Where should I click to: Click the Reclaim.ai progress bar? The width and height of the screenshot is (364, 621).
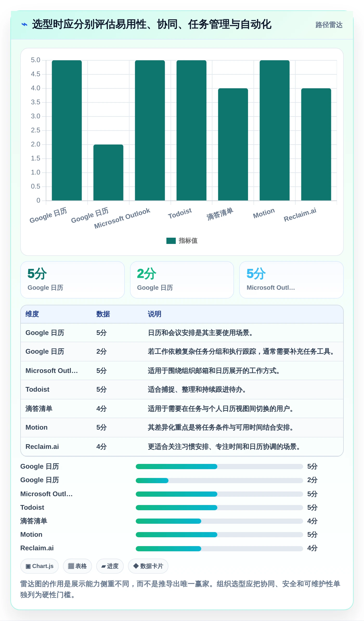(x=219, y=548)
